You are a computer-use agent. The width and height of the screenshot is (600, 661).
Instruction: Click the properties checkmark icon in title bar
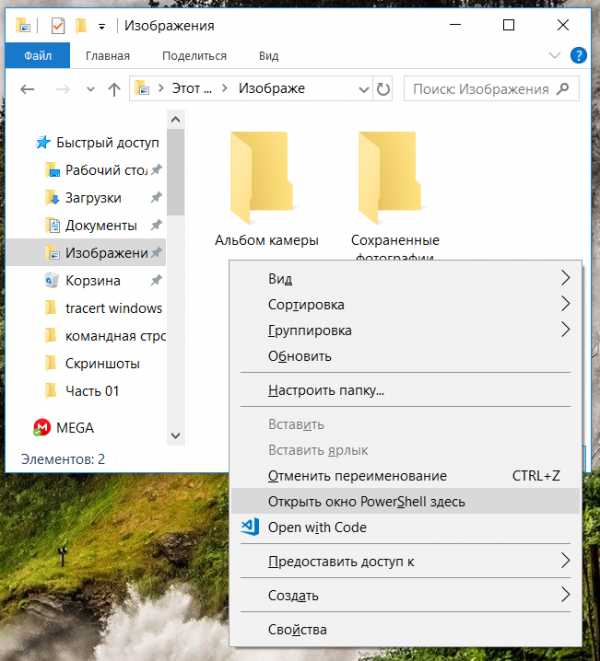point(58,26)
